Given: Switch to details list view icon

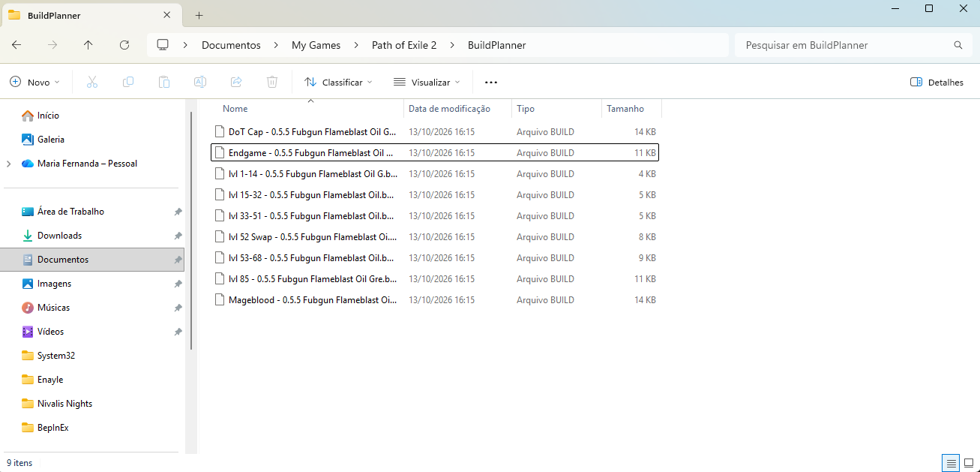Looking at the screenshot, I should 951,462.
